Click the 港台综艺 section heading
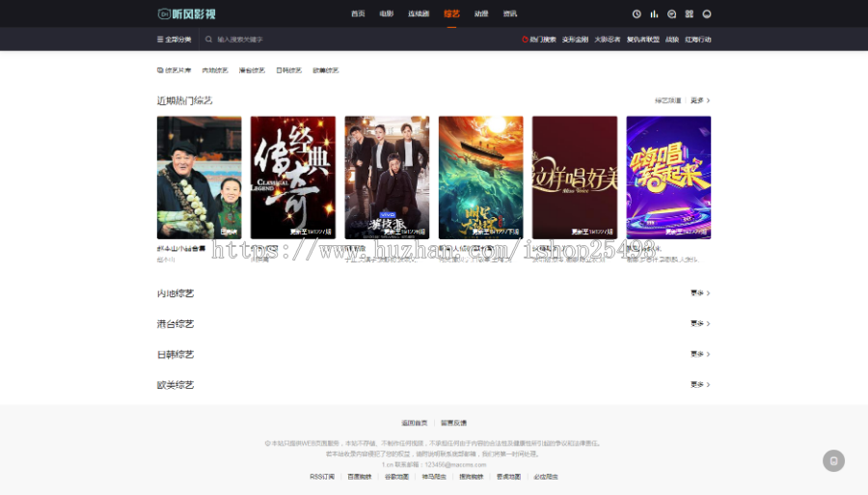This screenshot has height=495, width=868. pyautogui.click(x=176, y=323)
